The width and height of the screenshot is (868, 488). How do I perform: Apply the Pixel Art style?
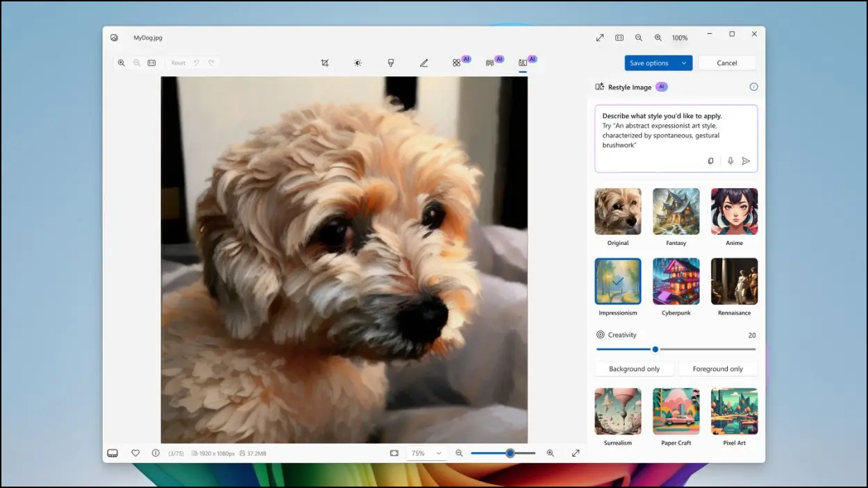tap(735, 412)
